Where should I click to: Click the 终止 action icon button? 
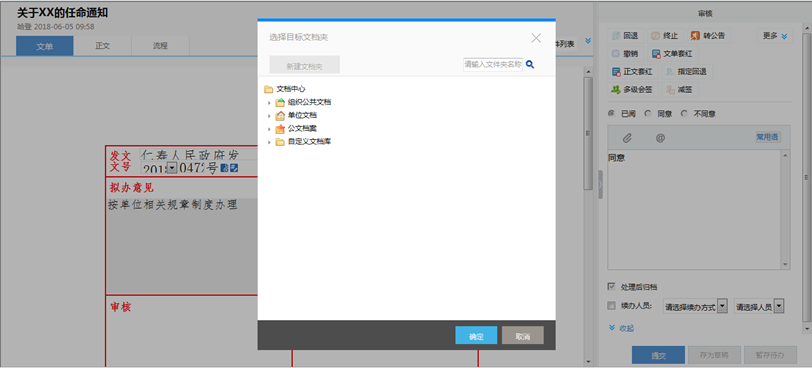(x=665, y=36)
